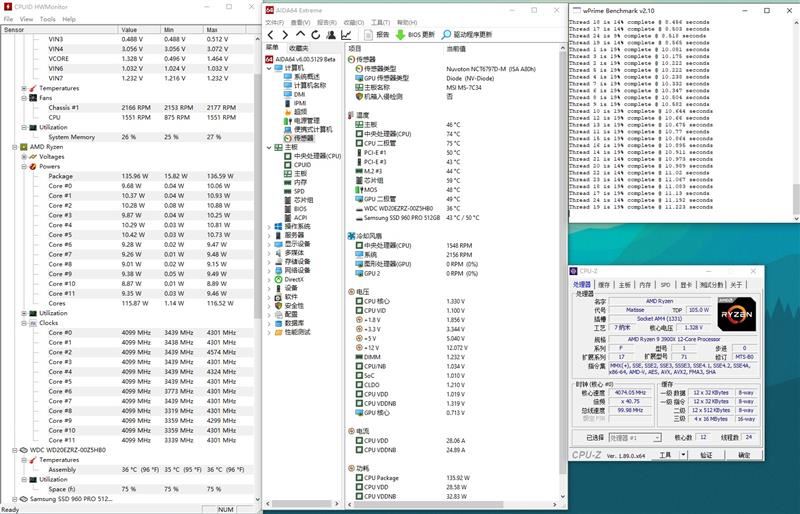Select AIDA64 v6.00.5129 Beta root node

pos(300,59)
